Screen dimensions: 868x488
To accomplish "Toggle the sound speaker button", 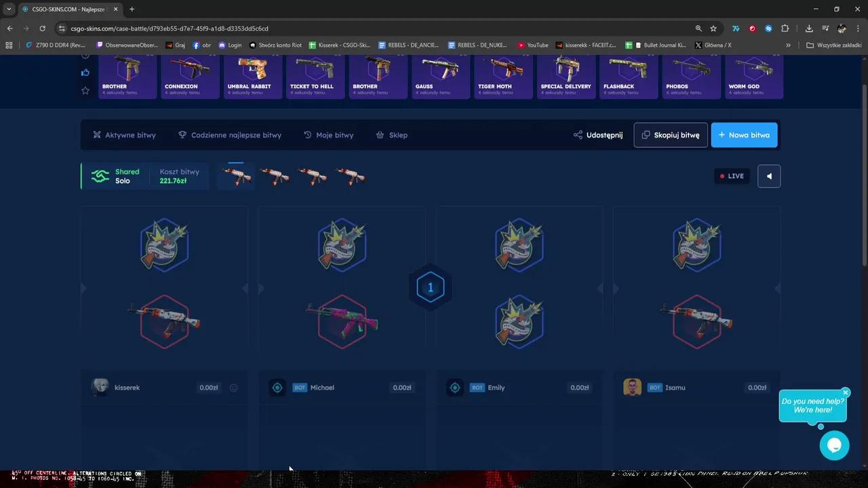I will tap(769, 176).
